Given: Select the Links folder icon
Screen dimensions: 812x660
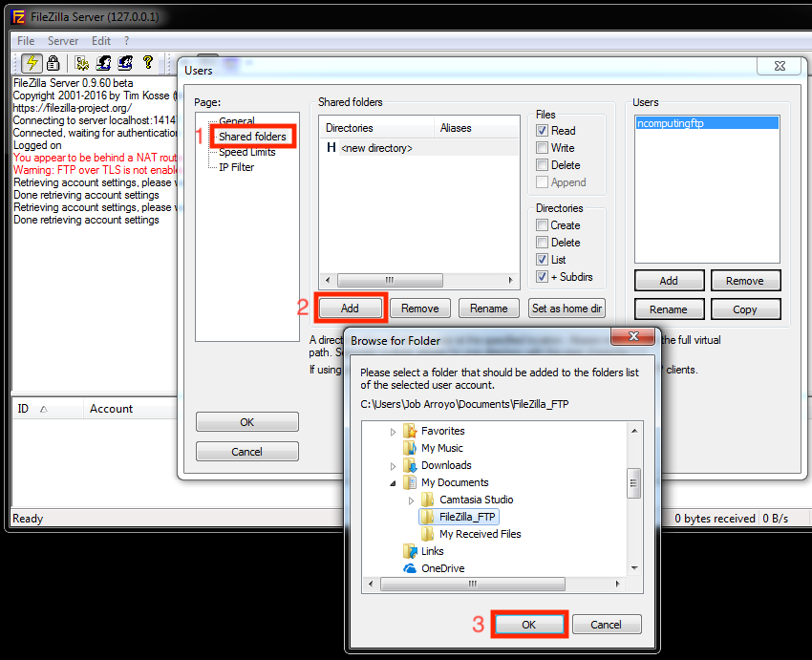Looking at the screenshot, I should point(410,551).
